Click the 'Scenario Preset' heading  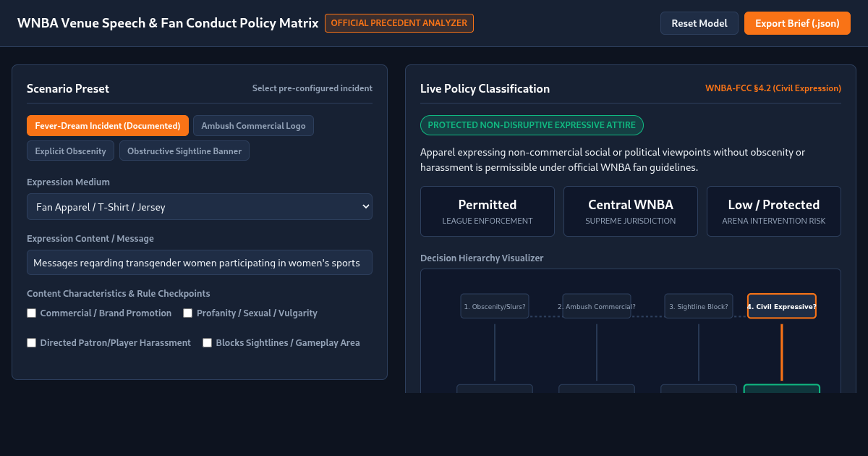click(68, 88)
